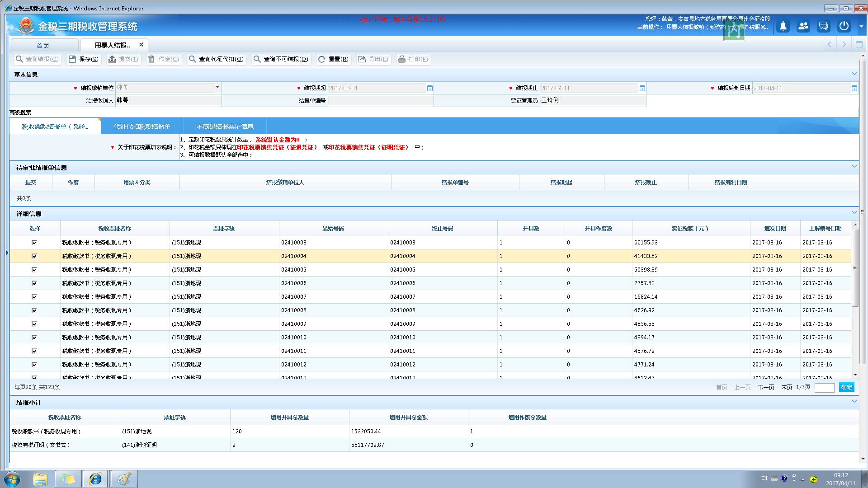Image resolution: width=868 pixels, height=488 pixels.
Task: Switch to 不满足结报票证信息 tab
Action: [x=225, y=127]
